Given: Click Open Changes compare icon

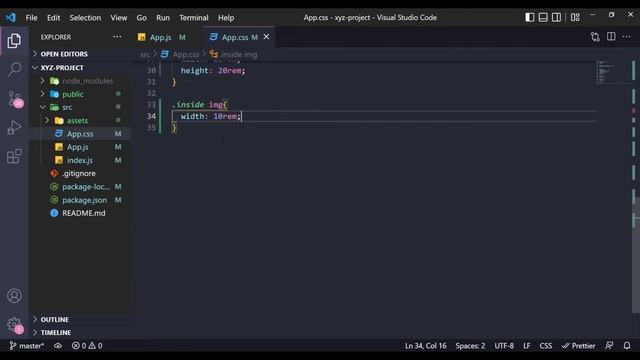Looking at the screenshot, I should [x=595, y=37].
